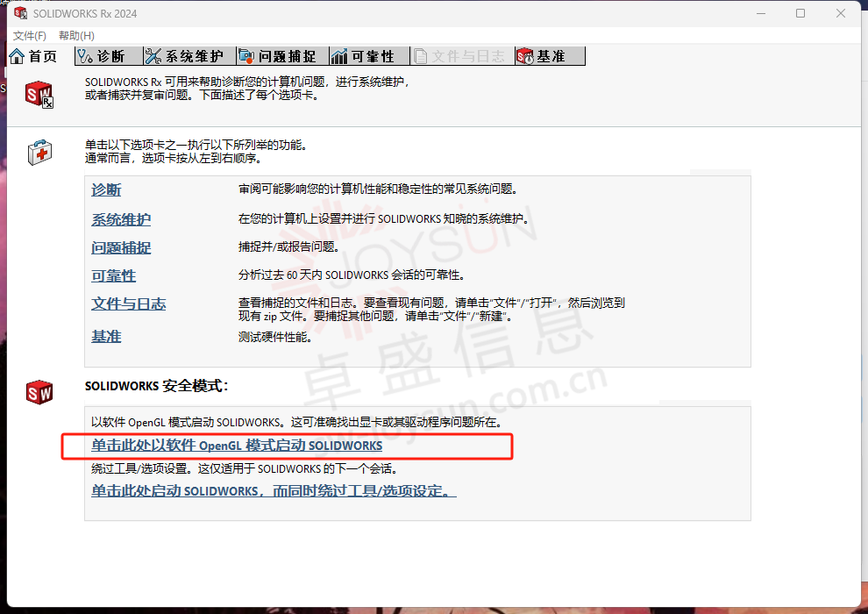Switch to the 系统维护 tab
The height and width of the screenshot is (614, 868).
(x=189, y=56)
